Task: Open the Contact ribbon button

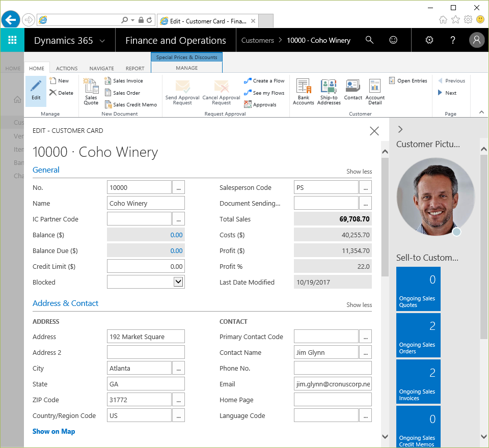Action: pyautogui.click(x=353, y=89)
